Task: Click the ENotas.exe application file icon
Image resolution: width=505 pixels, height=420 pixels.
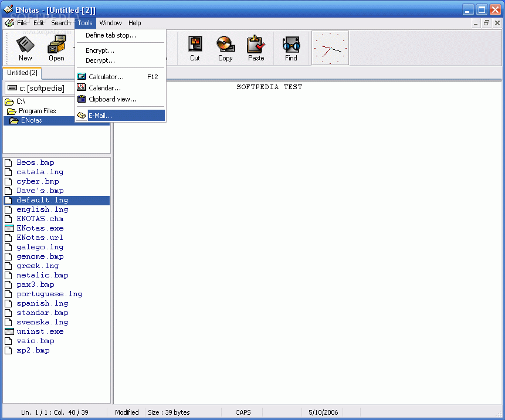Action: tap(9, 228)
